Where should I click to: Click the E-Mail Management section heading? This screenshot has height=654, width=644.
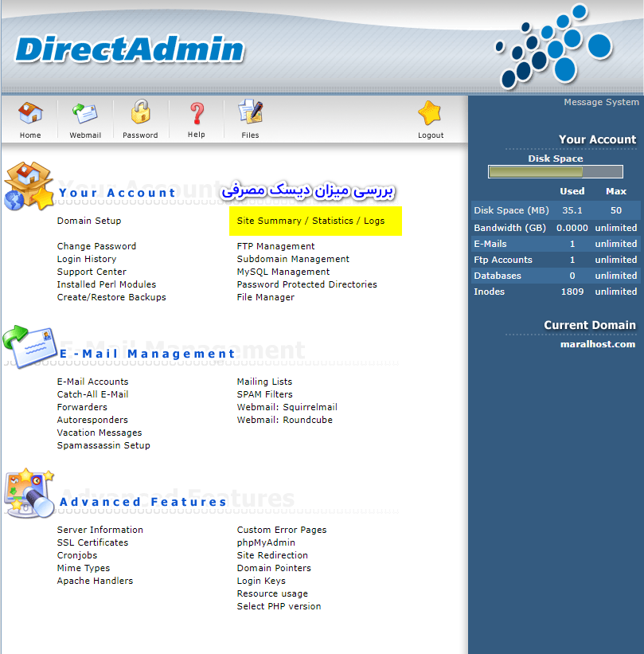[147, 354]
